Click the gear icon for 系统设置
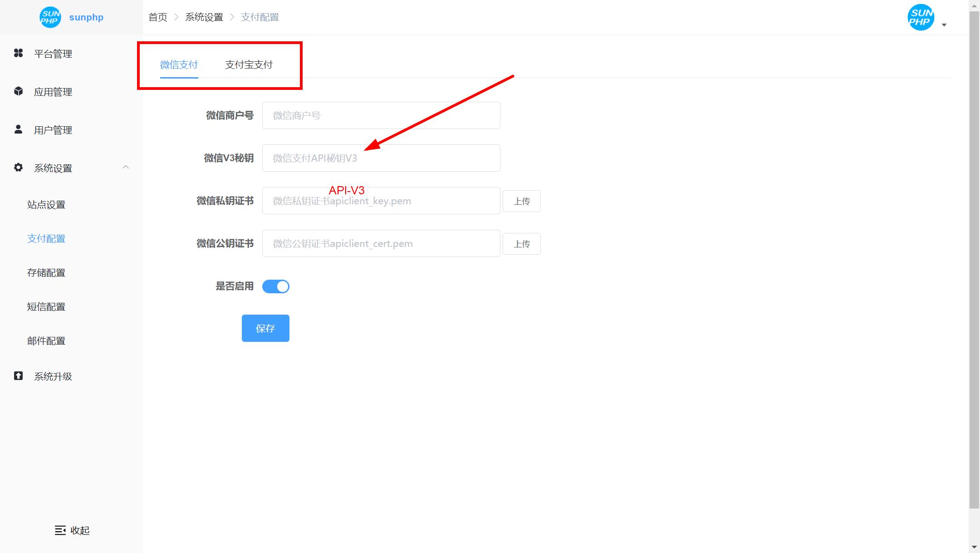Viewport: 980px width, 553px height. point(18,168)
